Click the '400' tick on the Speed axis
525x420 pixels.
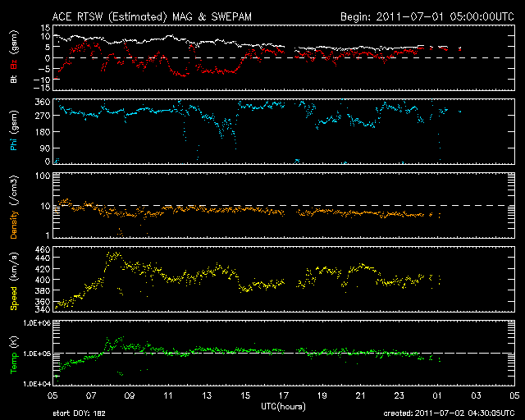43,280
